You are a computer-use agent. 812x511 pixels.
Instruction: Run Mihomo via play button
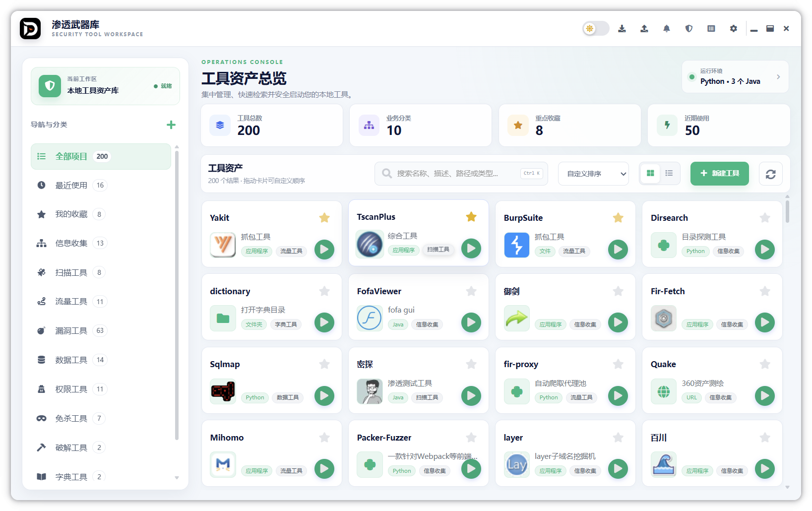pyautogui.click(x=324, y=468)
